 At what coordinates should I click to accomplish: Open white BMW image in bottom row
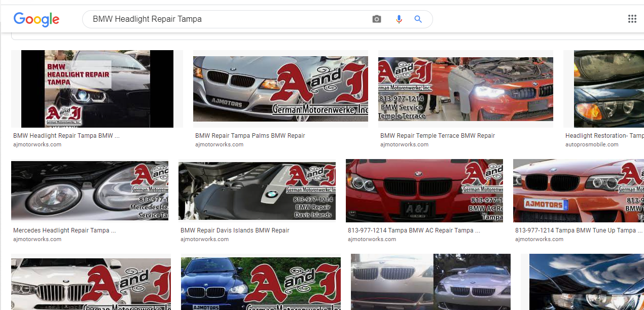(91, 284)
